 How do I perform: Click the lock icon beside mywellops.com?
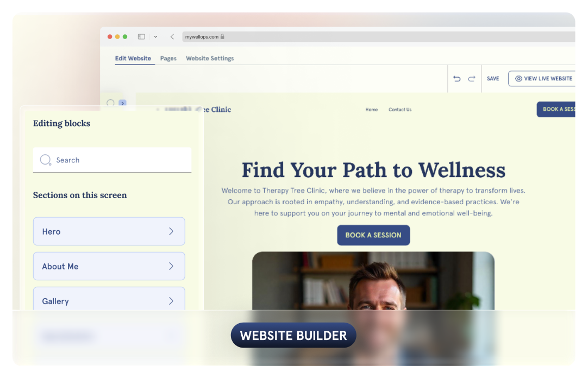[222, 37]
